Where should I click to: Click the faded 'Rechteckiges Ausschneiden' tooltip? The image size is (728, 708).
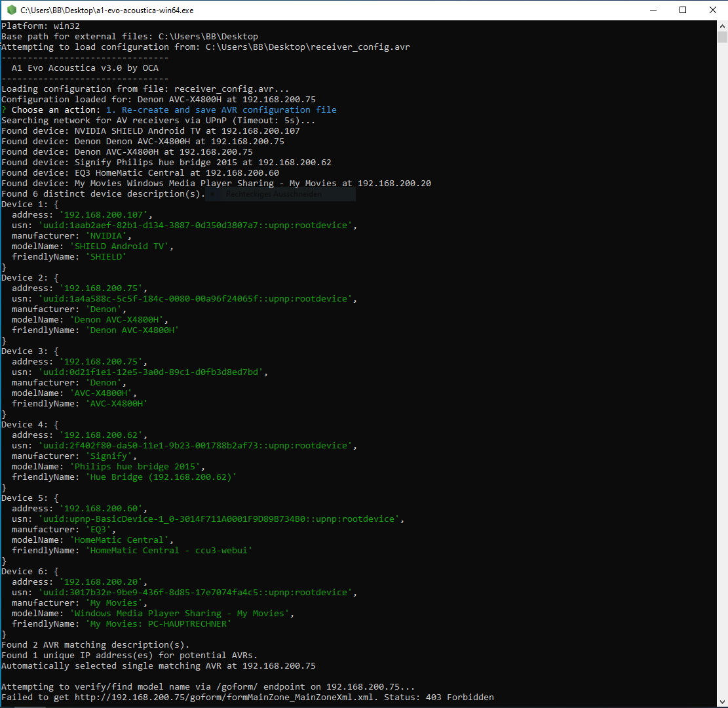tap(280, 194)
